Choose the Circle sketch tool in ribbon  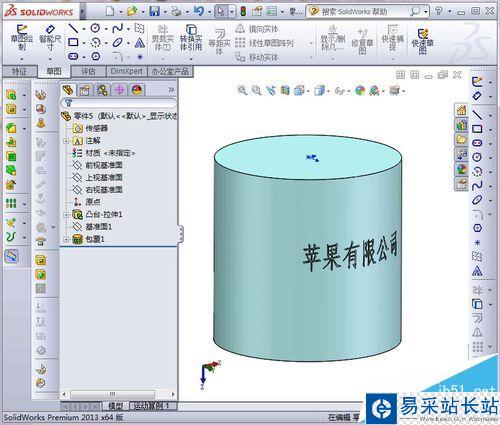[x=95, y=28]
